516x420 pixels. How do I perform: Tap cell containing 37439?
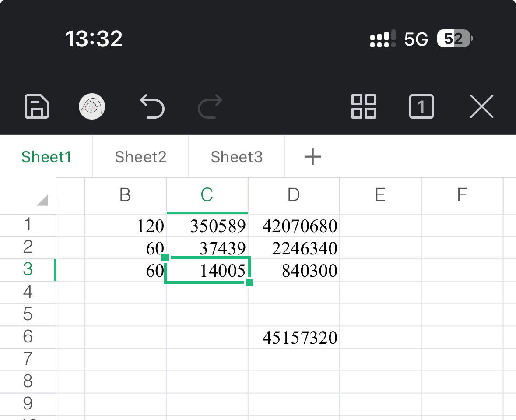[207, 248]
